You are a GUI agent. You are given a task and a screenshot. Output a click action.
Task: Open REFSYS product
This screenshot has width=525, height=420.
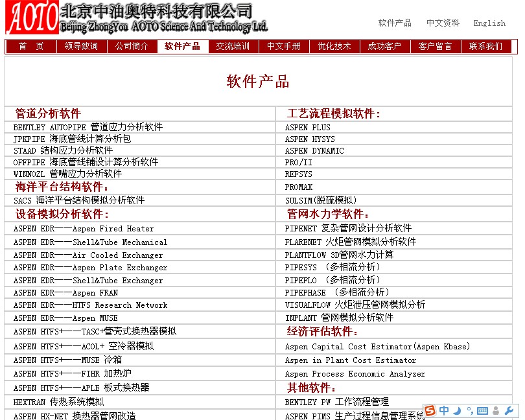298,174
